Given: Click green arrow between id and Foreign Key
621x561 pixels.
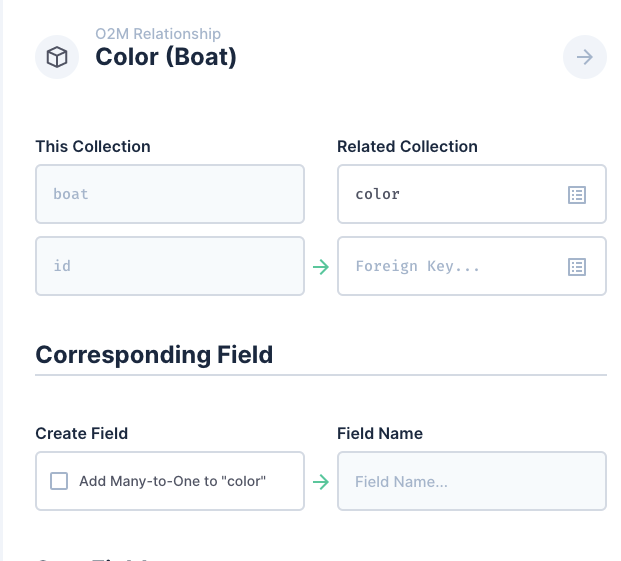Looking at the screenshot, I should coord(321,267).
